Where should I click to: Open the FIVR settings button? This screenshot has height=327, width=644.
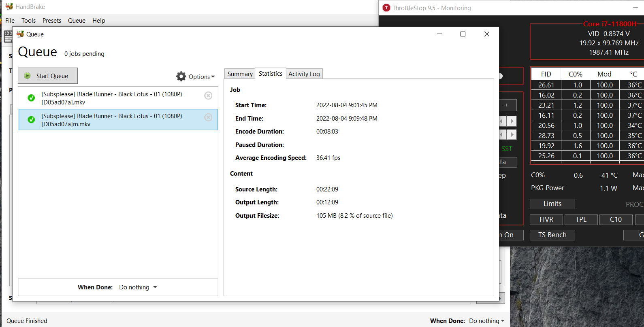(546, 219)
